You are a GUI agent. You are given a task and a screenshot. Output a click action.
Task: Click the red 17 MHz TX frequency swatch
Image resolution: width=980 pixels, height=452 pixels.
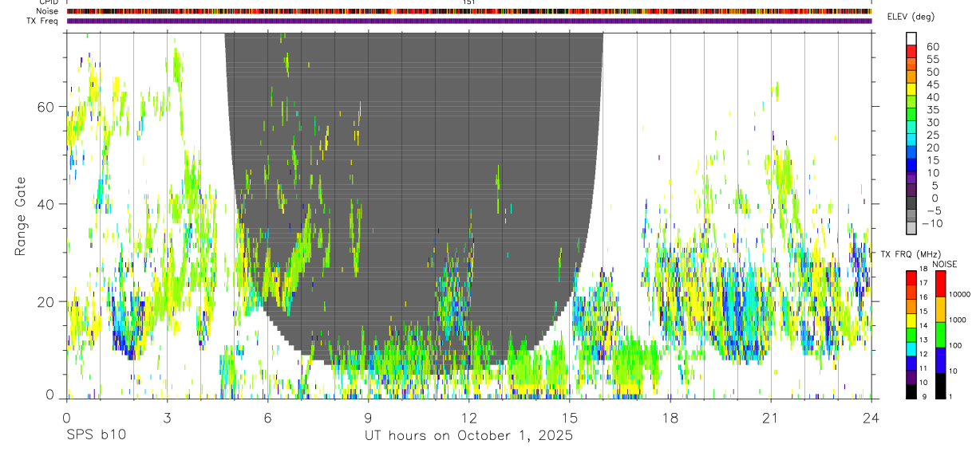[911, 277]
